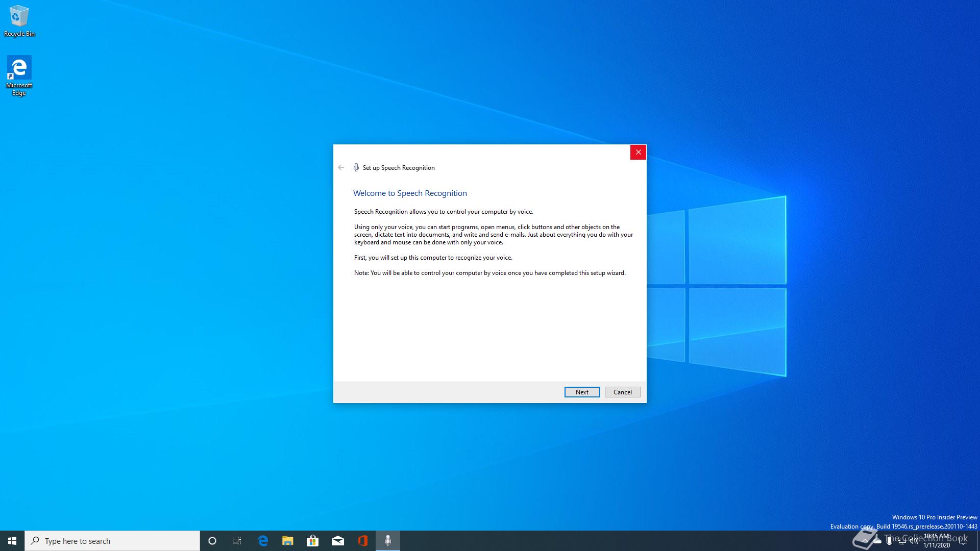
Task: Click the back arrow in wizard header
Action: [x=341, y=167]
